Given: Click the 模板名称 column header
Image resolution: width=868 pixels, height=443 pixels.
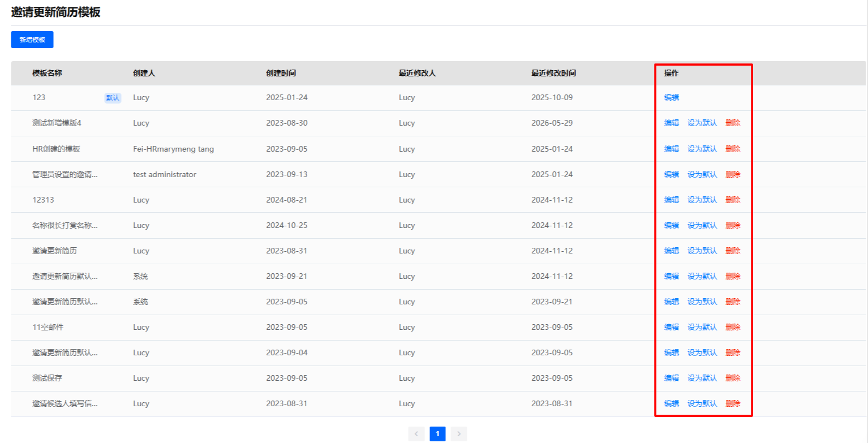Looking at the screenshot, I should click(x=47, y=73).
